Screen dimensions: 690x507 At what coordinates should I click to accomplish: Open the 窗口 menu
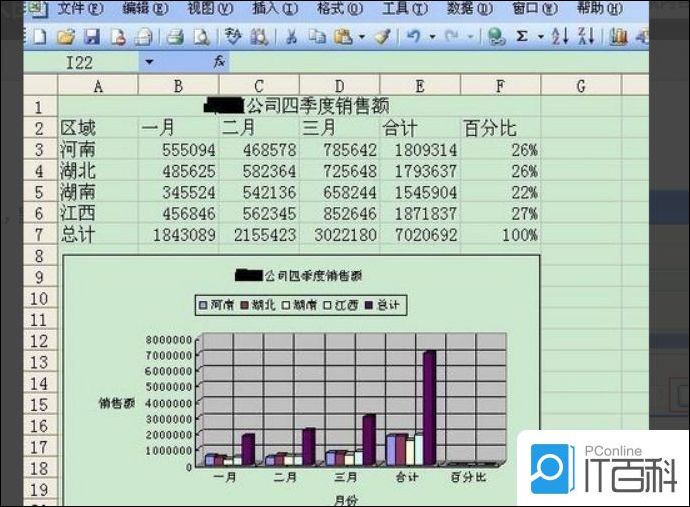coord(535,8)
